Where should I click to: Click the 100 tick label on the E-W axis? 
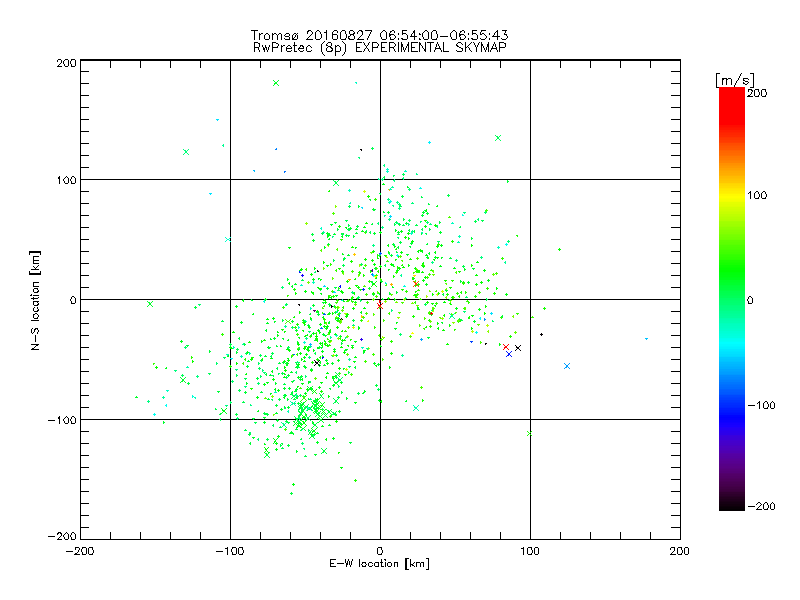[530, 551]
